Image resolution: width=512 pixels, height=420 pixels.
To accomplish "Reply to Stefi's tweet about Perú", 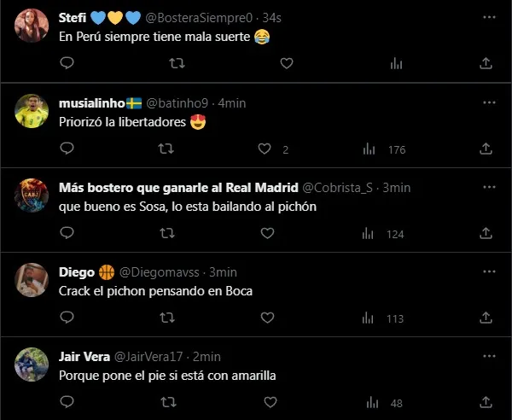I will (x=67, y=63).
